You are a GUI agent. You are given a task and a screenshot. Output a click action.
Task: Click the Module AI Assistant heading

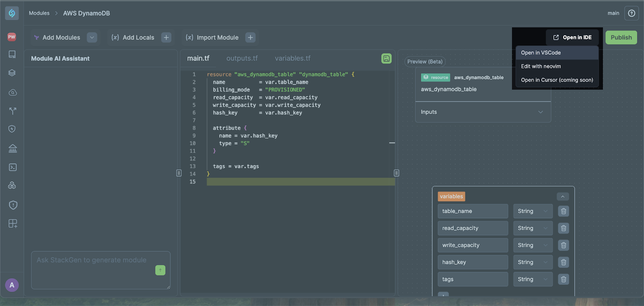coord(60,59)
